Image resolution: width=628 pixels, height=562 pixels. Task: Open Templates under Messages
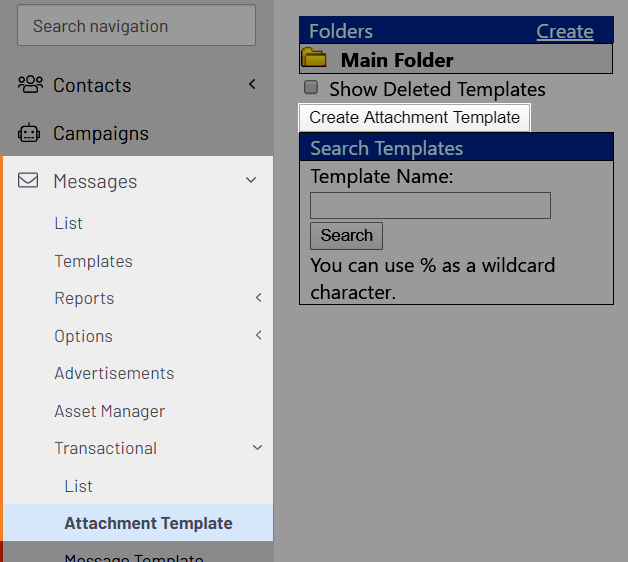point(93,261)
